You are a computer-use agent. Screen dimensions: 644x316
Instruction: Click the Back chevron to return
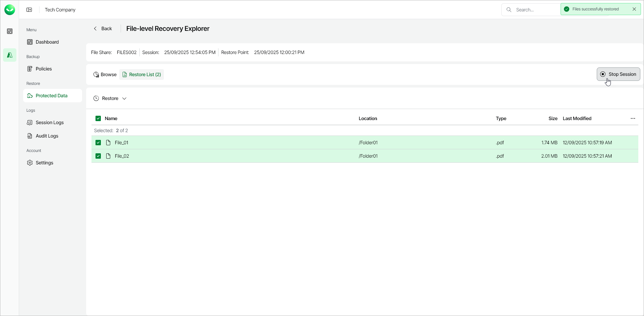[x=95, y=29]
